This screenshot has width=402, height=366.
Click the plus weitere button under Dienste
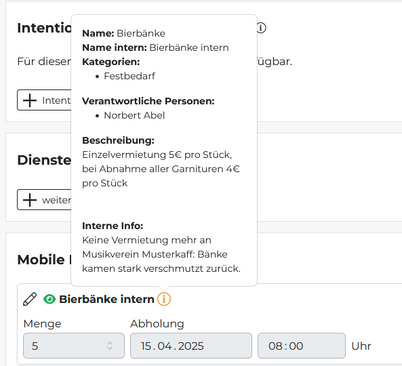coord(44,200)
